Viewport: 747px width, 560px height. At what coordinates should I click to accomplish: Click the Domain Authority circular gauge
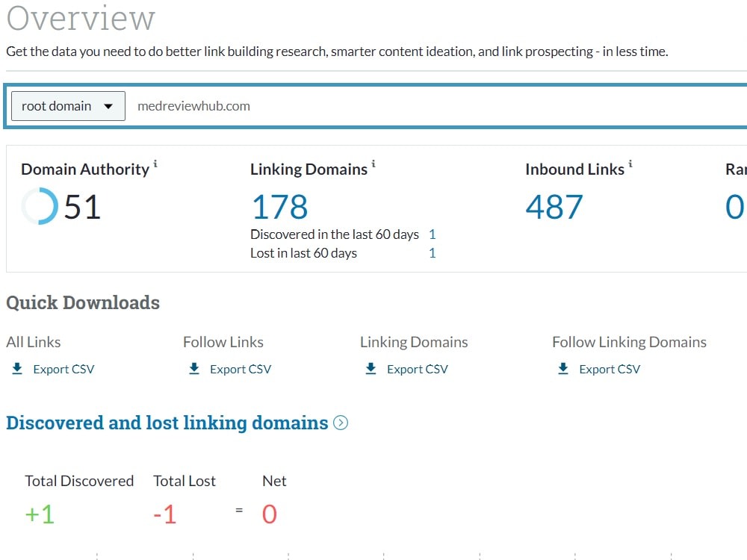[x=40, y=206]
